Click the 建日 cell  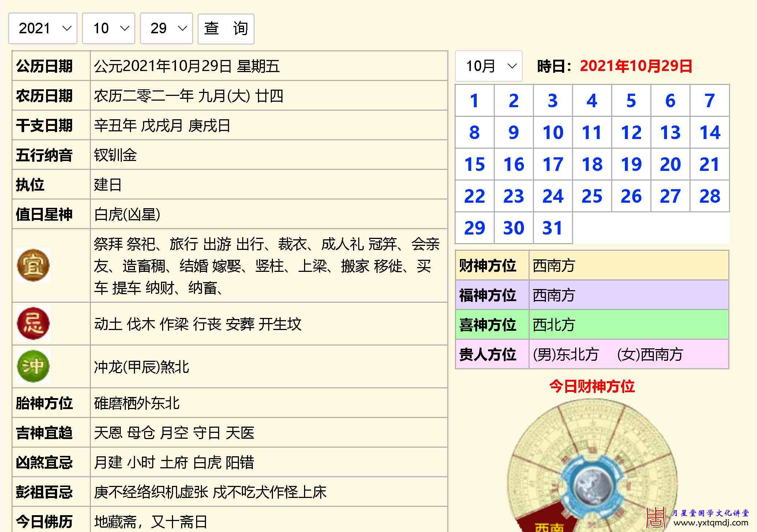(x=269, y=184)
